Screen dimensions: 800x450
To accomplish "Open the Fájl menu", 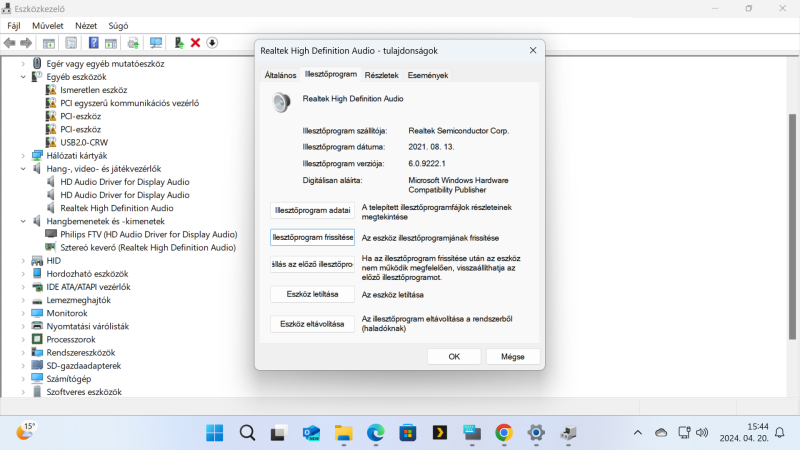I will 14,26.
